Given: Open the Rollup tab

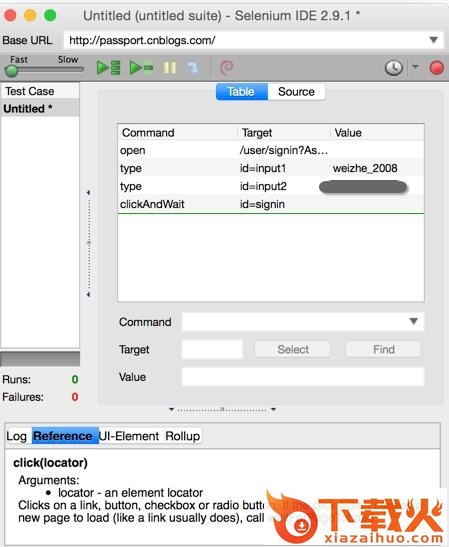Looking at the screenshot, I should click(x=182, y=436).
